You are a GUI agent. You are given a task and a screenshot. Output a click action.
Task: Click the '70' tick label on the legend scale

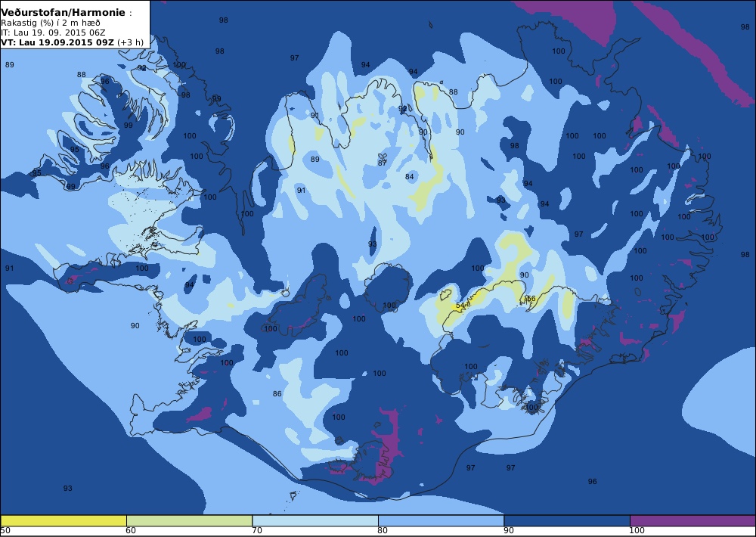(257, 531)
